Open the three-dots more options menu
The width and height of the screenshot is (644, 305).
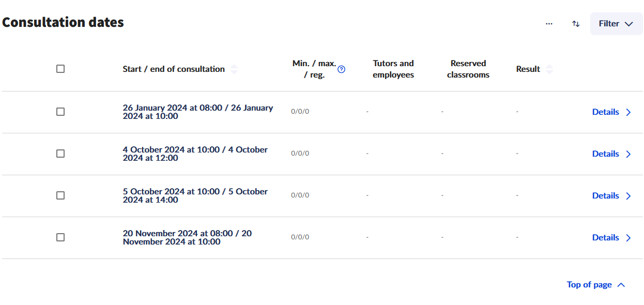(x=549, y=24)
